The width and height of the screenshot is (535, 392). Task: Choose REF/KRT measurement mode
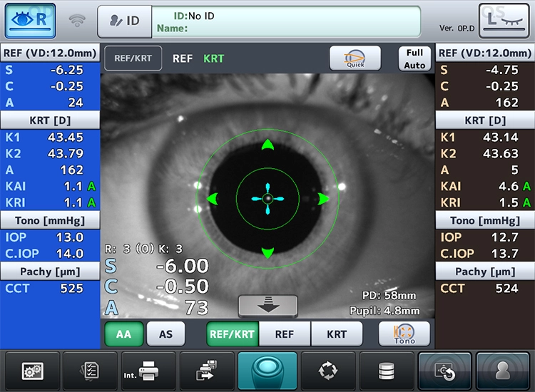(232, 334)
